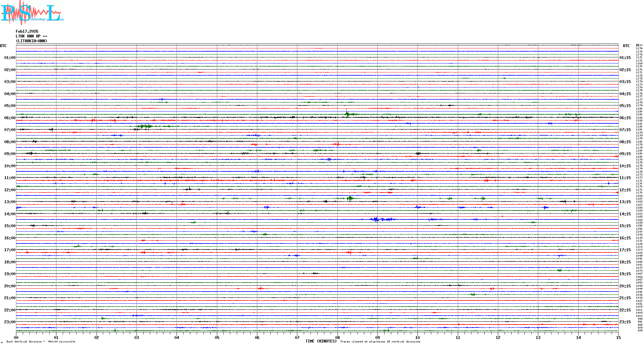Select the 20:15 time label on right
This screenshot has width=644, height=346.
pos(625,286)
